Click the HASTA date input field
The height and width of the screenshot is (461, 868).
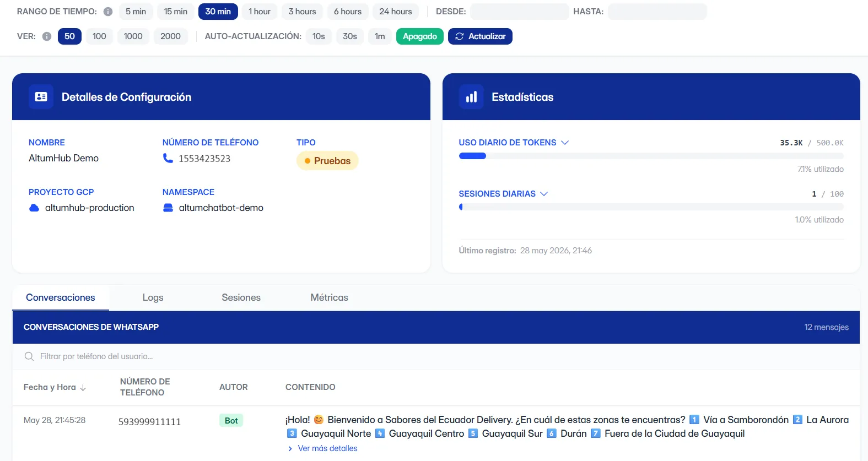657,12
